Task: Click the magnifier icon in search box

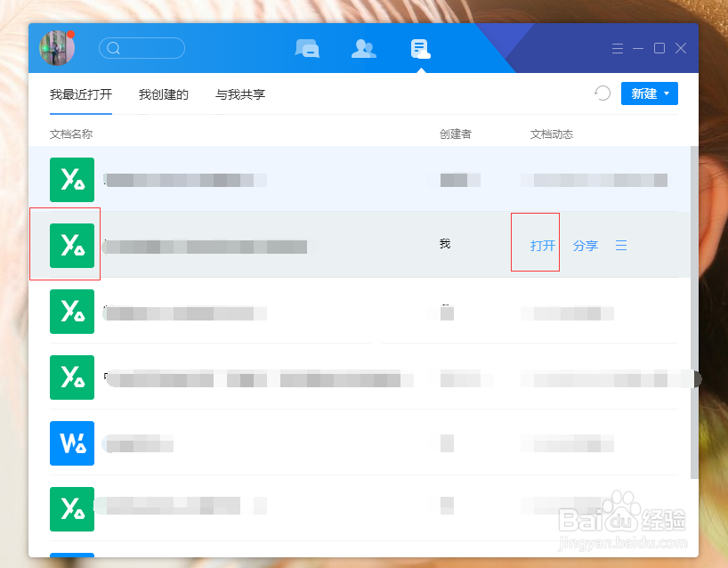Action: coord(113,48)
